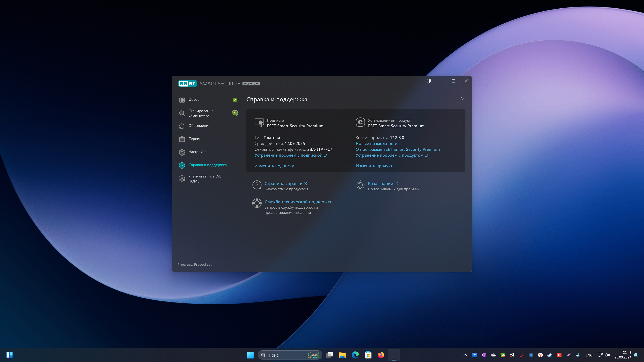Click the Страница справки question bubble icon
Viewport: 644px width, 362px height.
point(257,185)
